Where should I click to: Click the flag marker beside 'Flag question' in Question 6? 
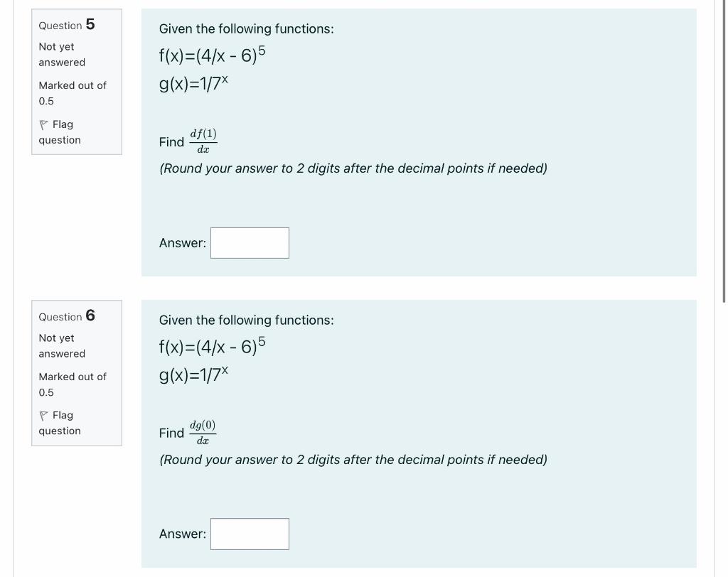pos(43,415)
